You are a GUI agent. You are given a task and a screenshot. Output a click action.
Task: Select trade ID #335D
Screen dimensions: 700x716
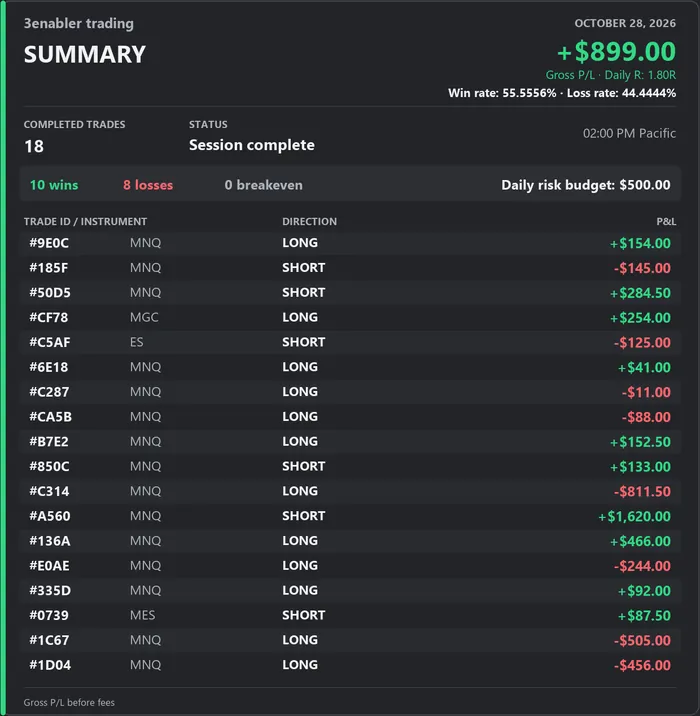coord(50,590)
